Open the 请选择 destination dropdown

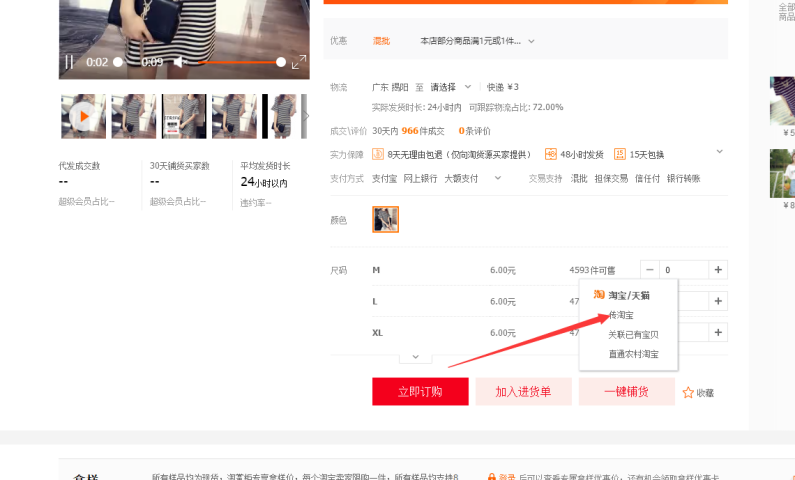tap(451, 87)
